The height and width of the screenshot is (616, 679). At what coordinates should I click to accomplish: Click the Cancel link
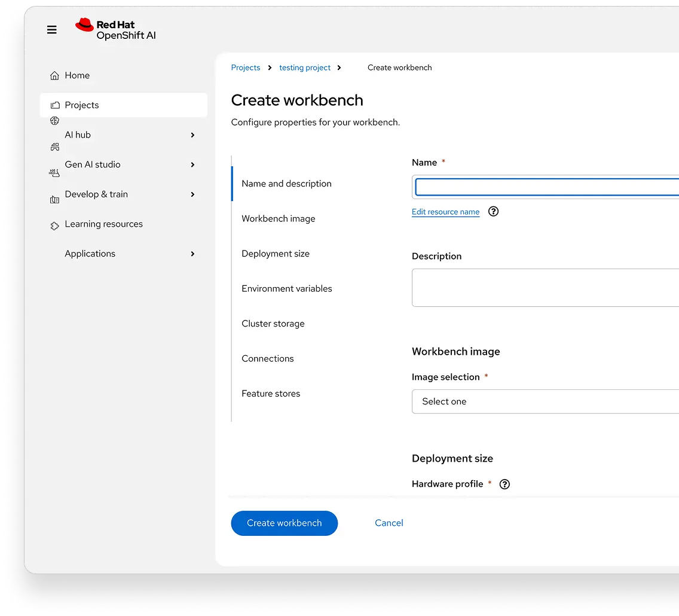pyautogui.click(x=389, y=523)
